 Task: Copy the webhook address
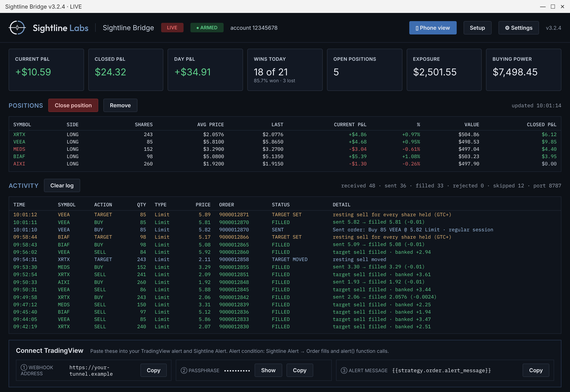click(154, 370)
